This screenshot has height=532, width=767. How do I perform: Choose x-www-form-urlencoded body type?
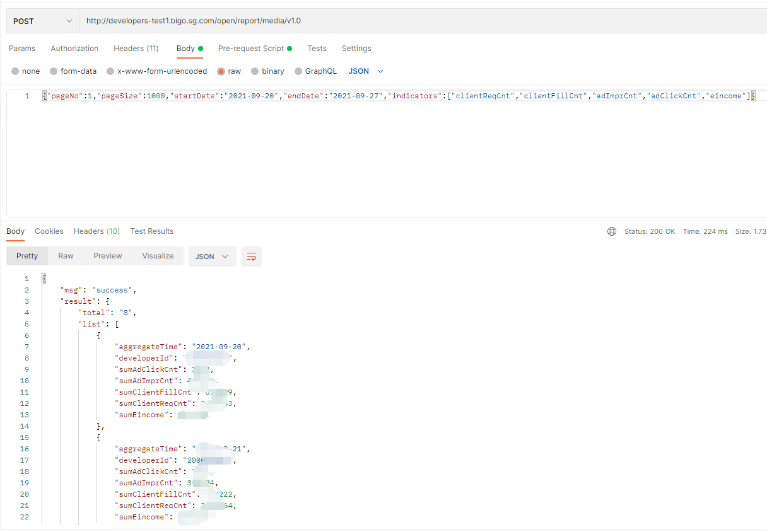tap(111, 71)
